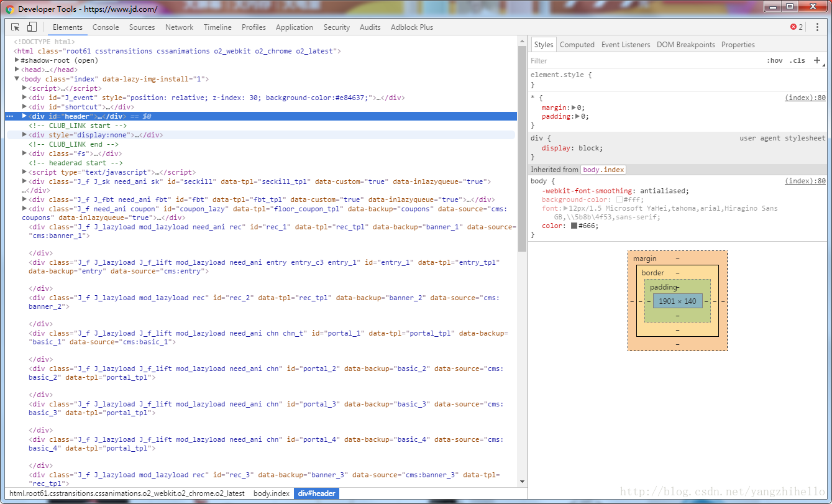Open (index):80 link for body rule
This screenshot has width=832, height=504.
pyautogui.click(x=805, y=181)
